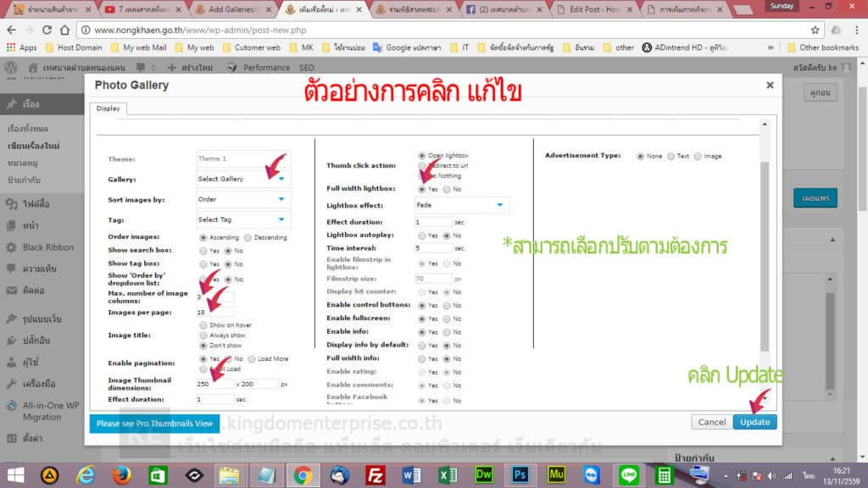Open the Pages (หน้า) sidebar icon
This screenshot has width=868, height=488.
click(13, 226)
